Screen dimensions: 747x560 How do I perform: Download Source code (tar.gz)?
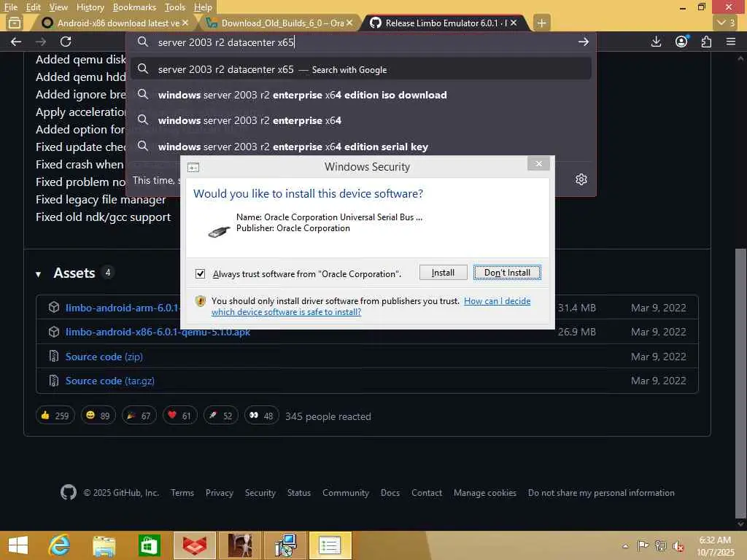pyautogui.click(x=109, y=381)
